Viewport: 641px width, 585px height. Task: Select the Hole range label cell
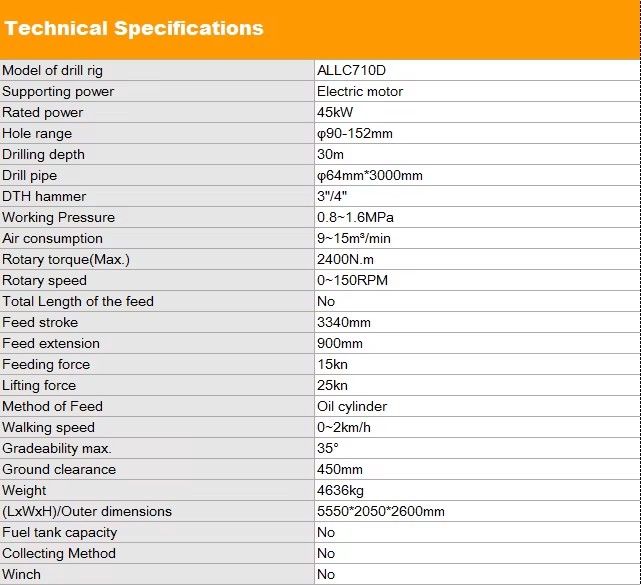pos(157,133)
